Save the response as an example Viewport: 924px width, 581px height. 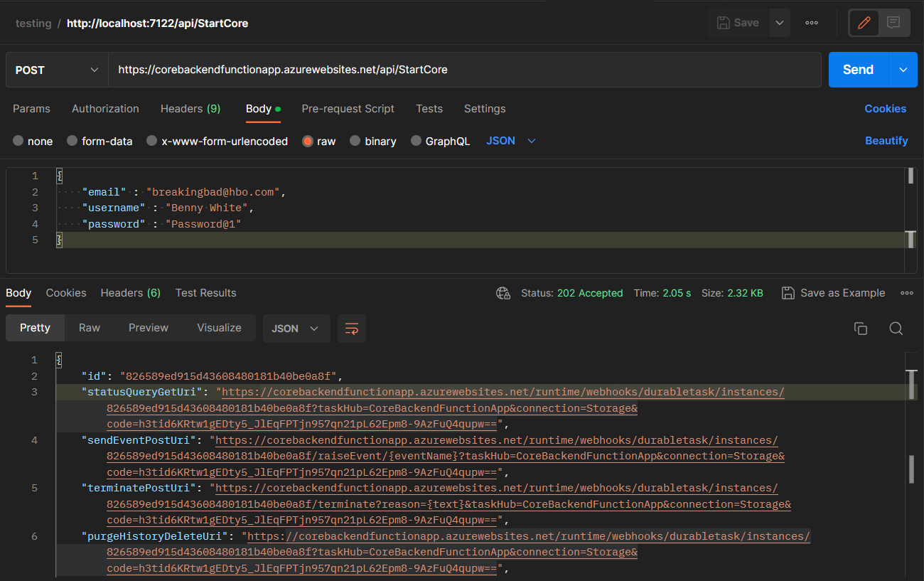pyautogui.click(x=833, y=292)
